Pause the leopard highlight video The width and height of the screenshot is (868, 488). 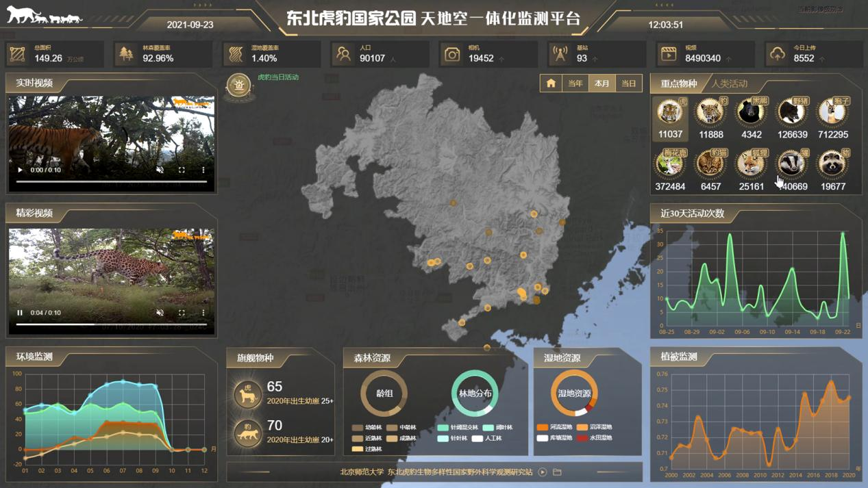(x=20, y=313)
